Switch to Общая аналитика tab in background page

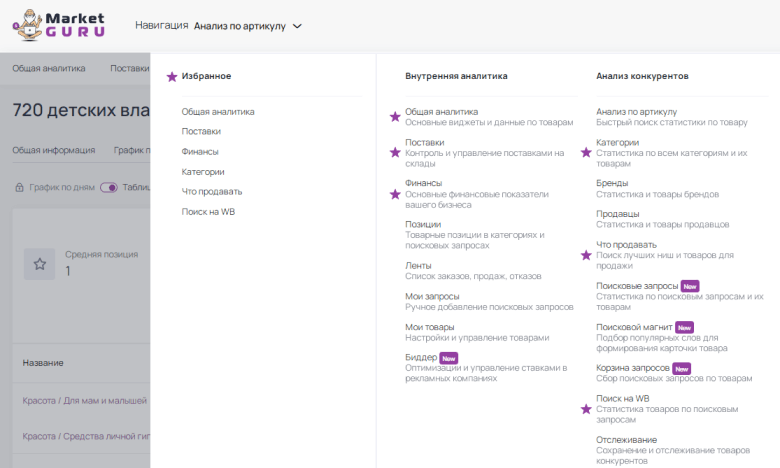click(x=49, y=69)
